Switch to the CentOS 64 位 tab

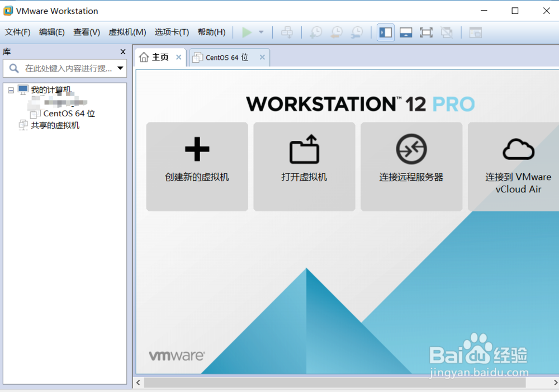(x=227, y=58)
